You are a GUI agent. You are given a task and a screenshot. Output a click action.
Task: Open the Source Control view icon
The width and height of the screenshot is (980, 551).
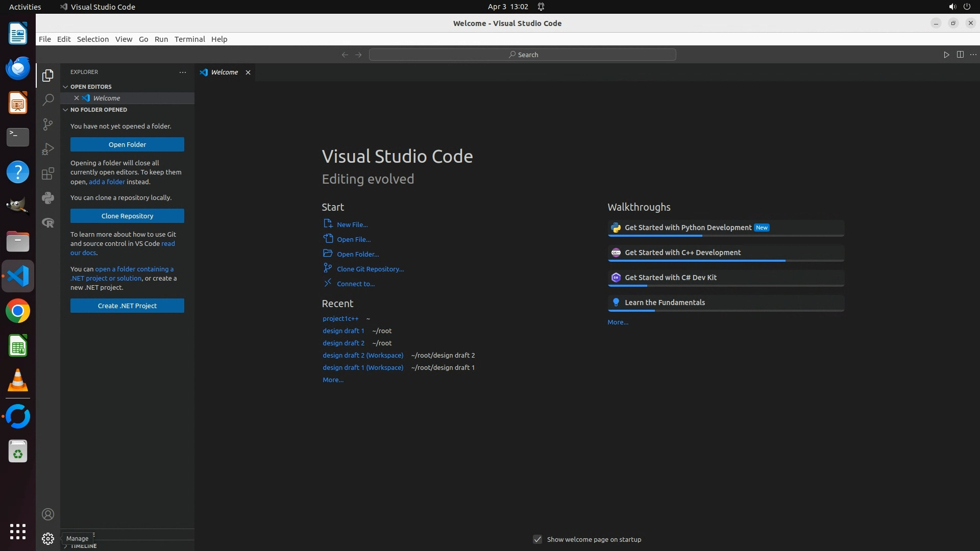48,124
